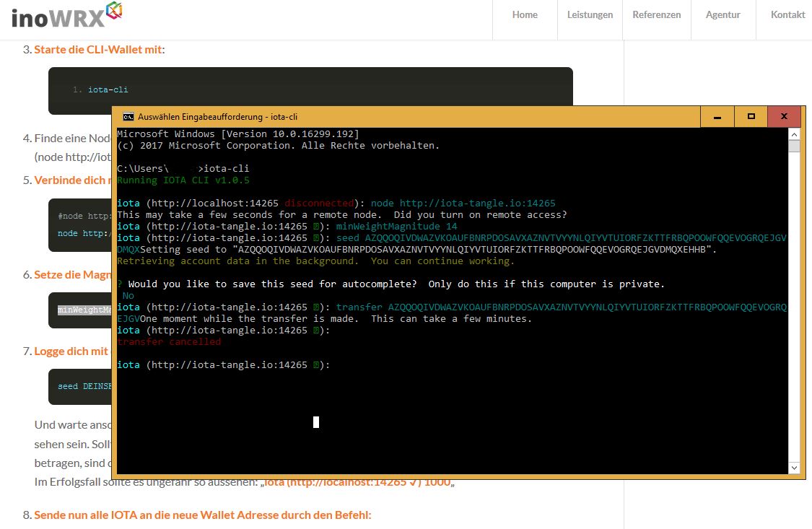The width and height of the screenshot is (812, 529).
Task: Open the Home menu item
Action: click(525, 15)
